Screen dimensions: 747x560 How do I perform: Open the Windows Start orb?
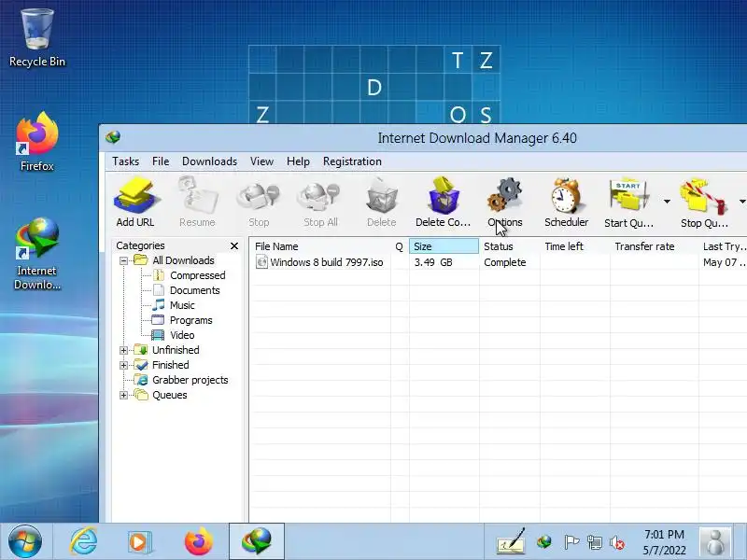pyautogui.click(x=25, y=541)
